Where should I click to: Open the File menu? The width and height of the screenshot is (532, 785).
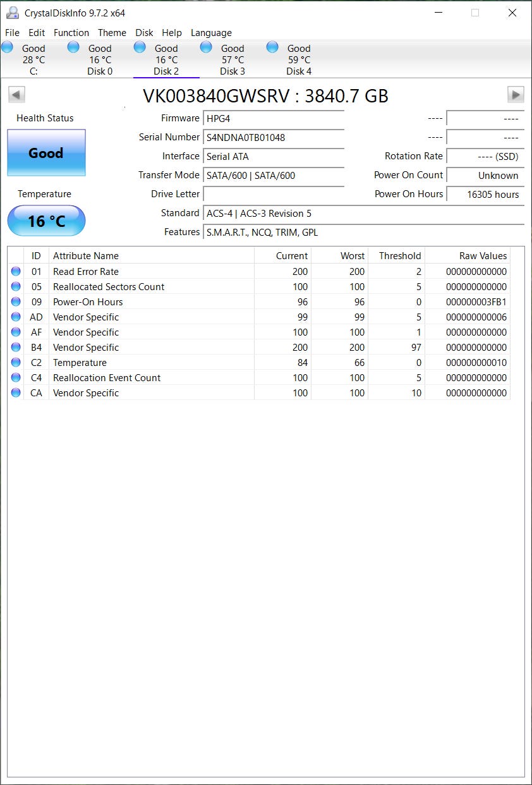coord(12,33)
